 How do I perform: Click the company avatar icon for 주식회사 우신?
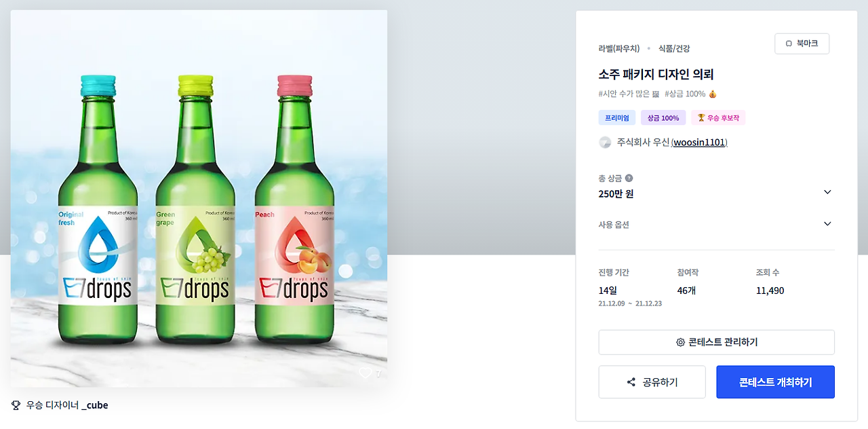click(x=605, y=143)
